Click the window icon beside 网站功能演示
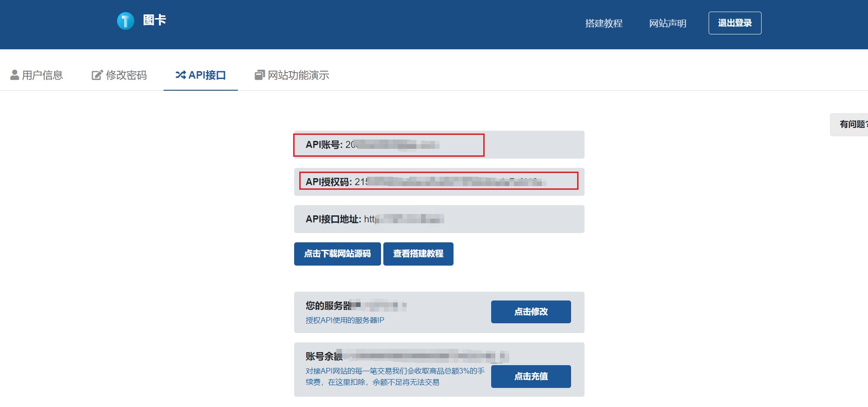Screen dimensions: 868x407 (259, 75)
